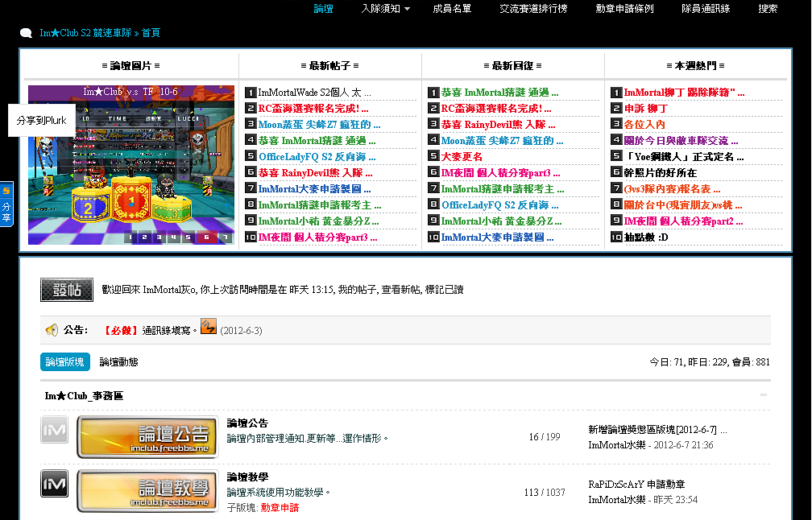The image size is (812, 520).
Task: Switch slideshow to image 6
Action: [x=206, y=237]
